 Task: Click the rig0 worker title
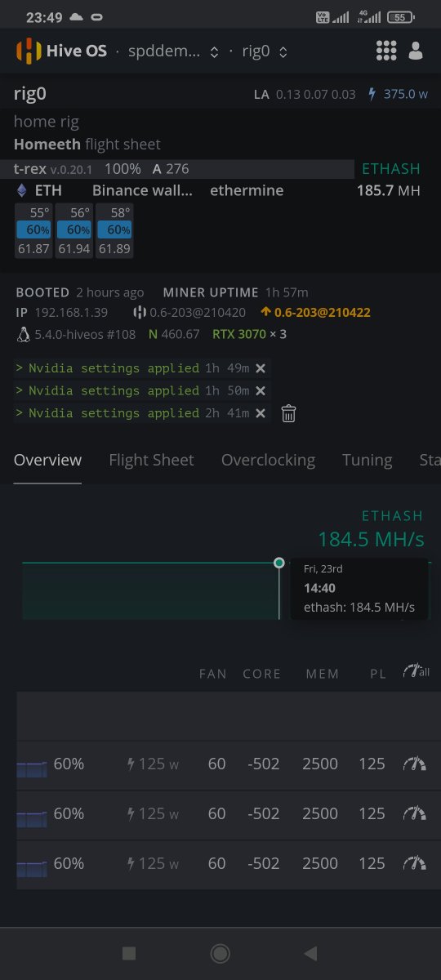click(x=30, y=94)
